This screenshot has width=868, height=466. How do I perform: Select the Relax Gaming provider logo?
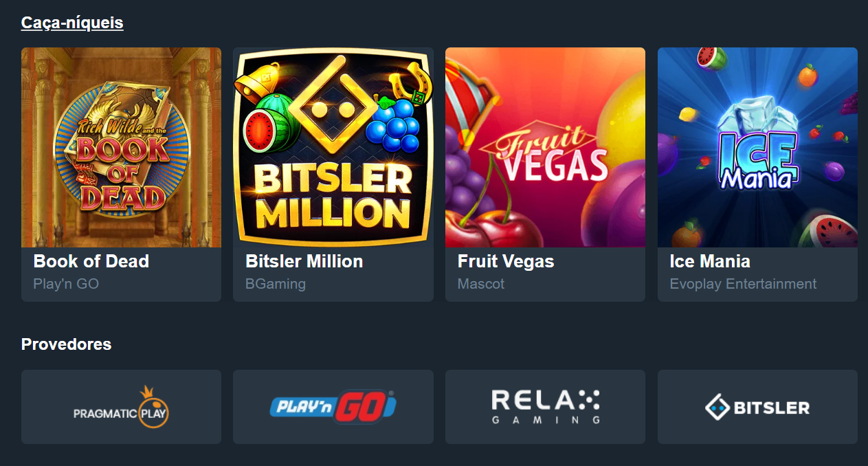click(545, 407)
